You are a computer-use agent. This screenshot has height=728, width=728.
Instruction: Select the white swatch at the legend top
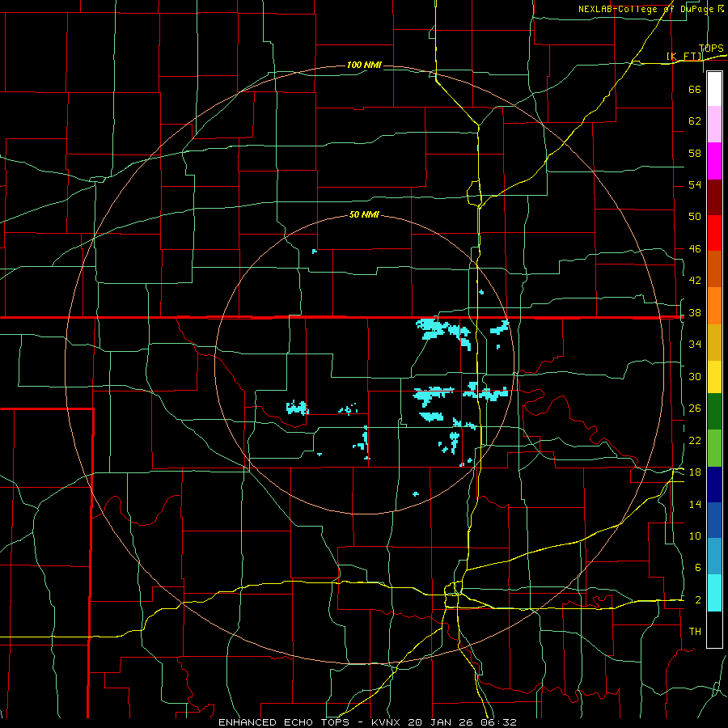click(714, 89)
